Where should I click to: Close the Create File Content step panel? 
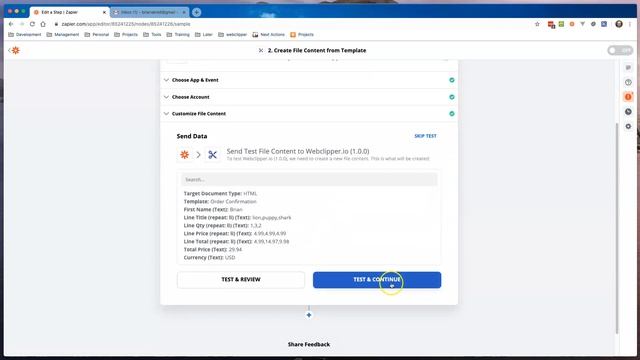(x=261, y=50)
